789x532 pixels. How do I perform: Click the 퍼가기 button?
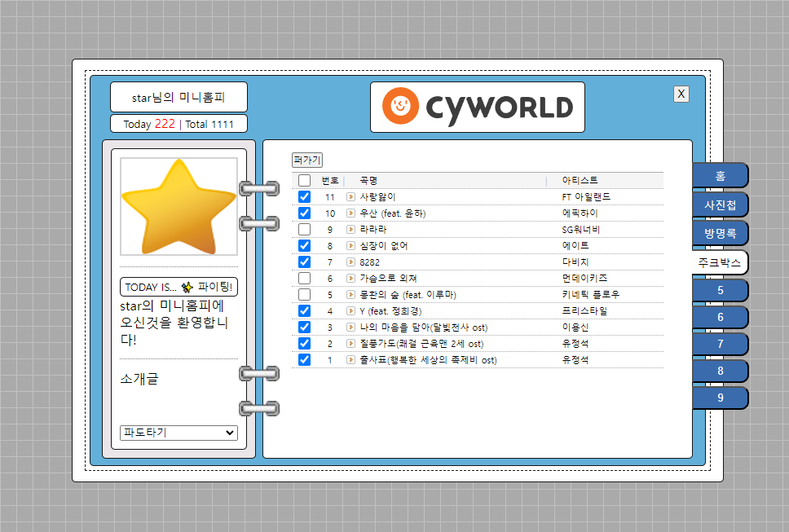(307, 160)
